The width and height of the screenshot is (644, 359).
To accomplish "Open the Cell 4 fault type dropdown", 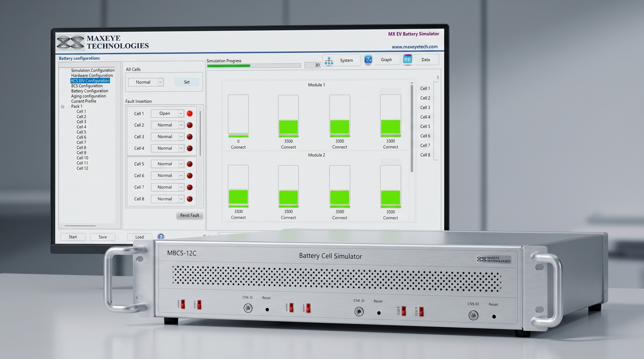I will (168, 148).
